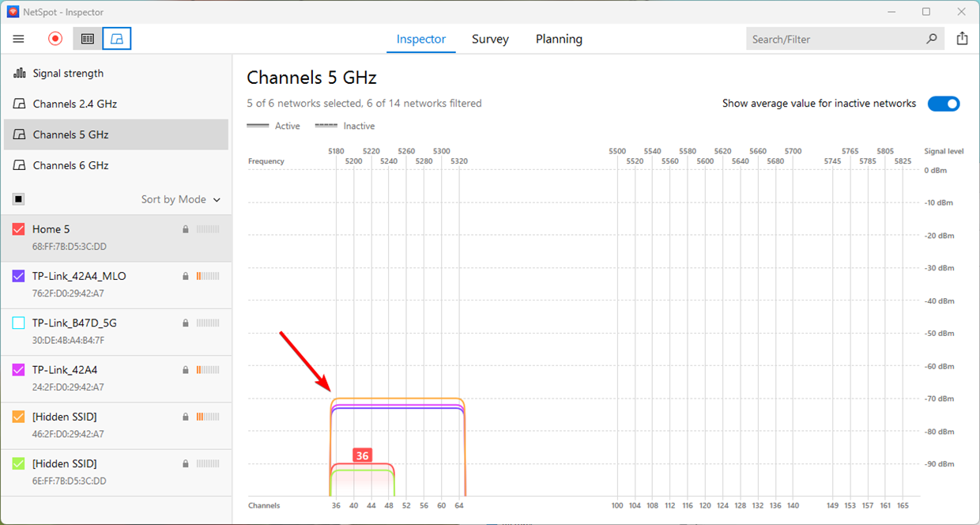The height and width of the screenshot is (525, 980).
Task: Open the Signal strength panel
Action: point(67,73)
